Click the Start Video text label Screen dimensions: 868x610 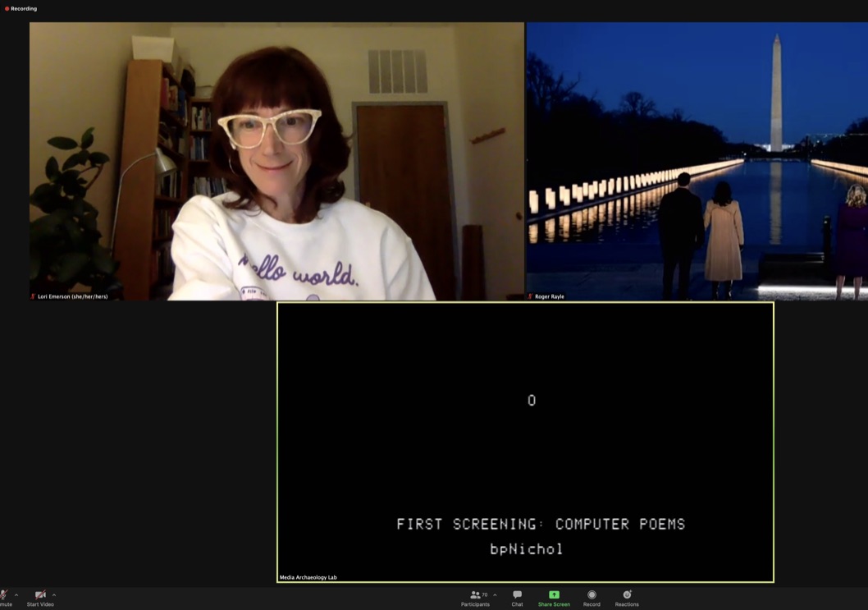click(x=40, y=604)
